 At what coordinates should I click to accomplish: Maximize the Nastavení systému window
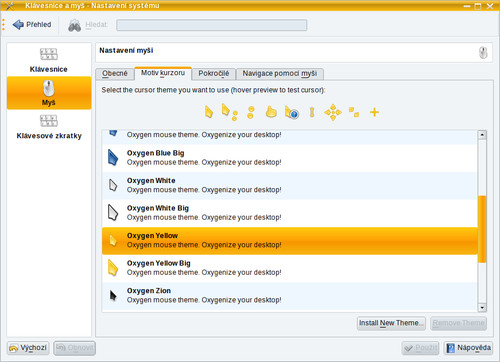[478, 6]
